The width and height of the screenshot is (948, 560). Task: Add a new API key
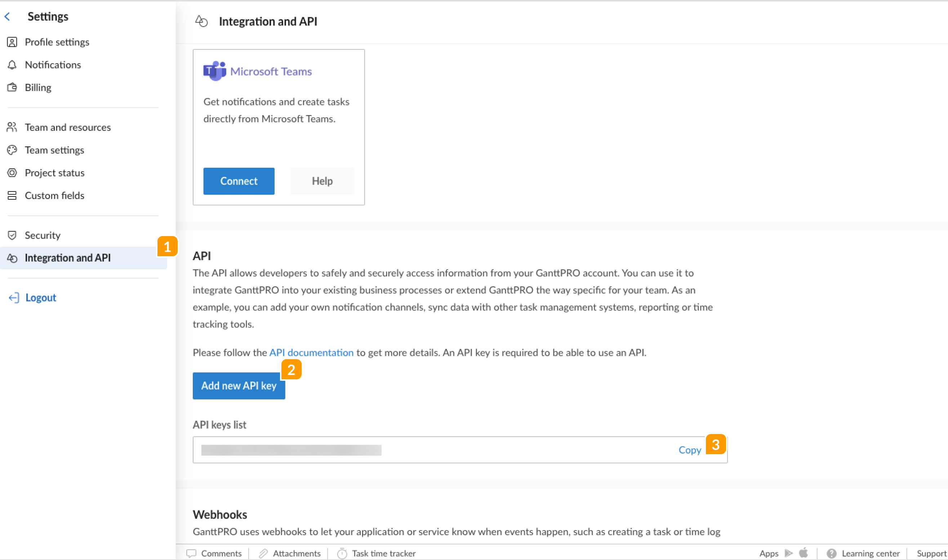click(239, 386)
